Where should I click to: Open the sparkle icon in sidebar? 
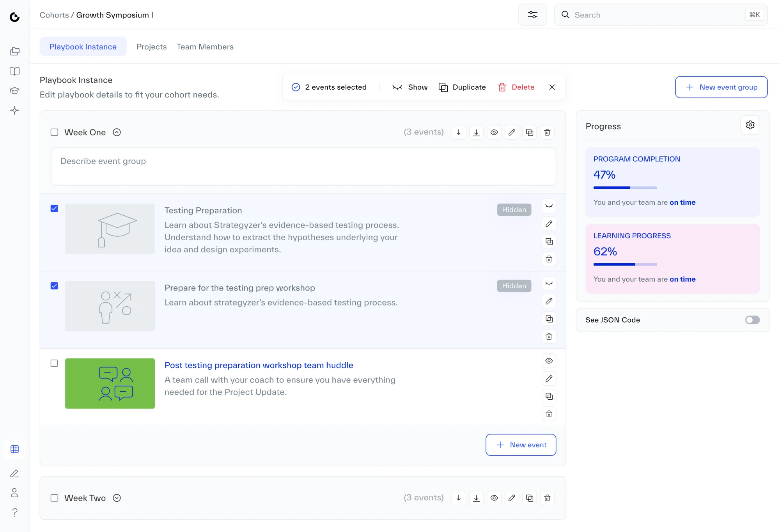point(14,110)
